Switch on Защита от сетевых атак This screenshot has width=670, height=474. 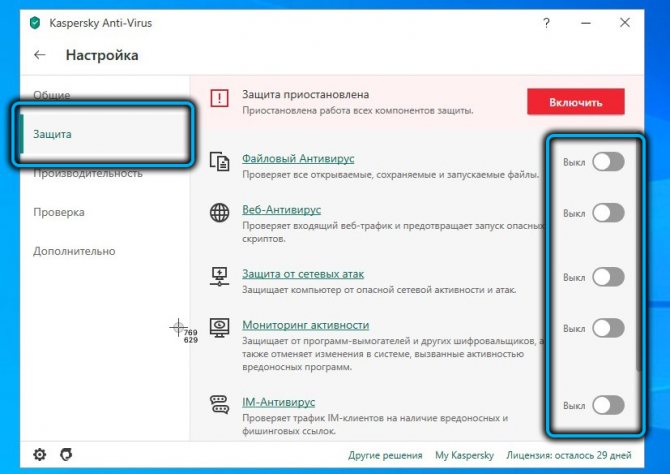point(608,277)
